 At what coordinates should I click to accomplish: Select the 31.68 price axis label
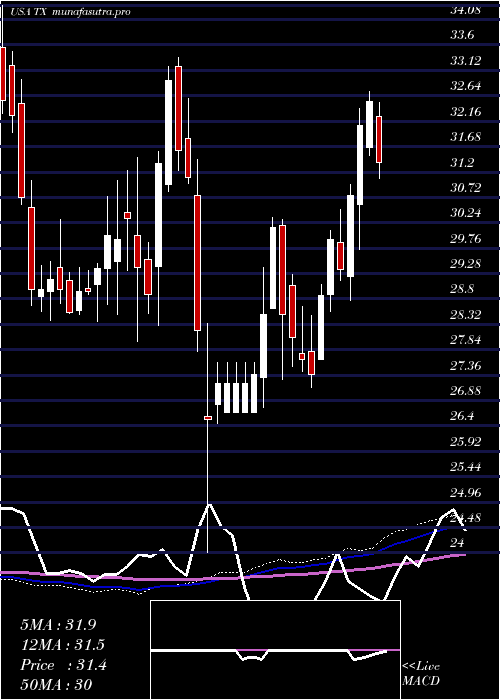click(x=465, y=137)
